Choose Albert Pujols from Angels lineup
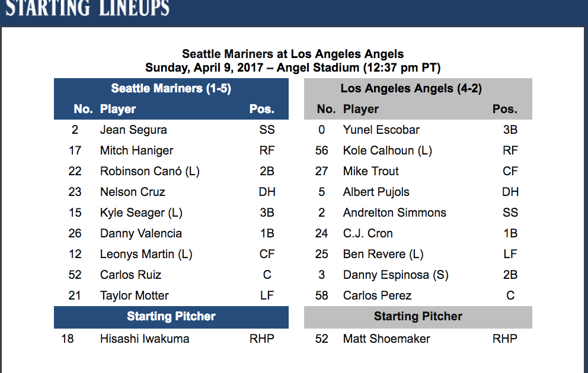 pos(376,192)
